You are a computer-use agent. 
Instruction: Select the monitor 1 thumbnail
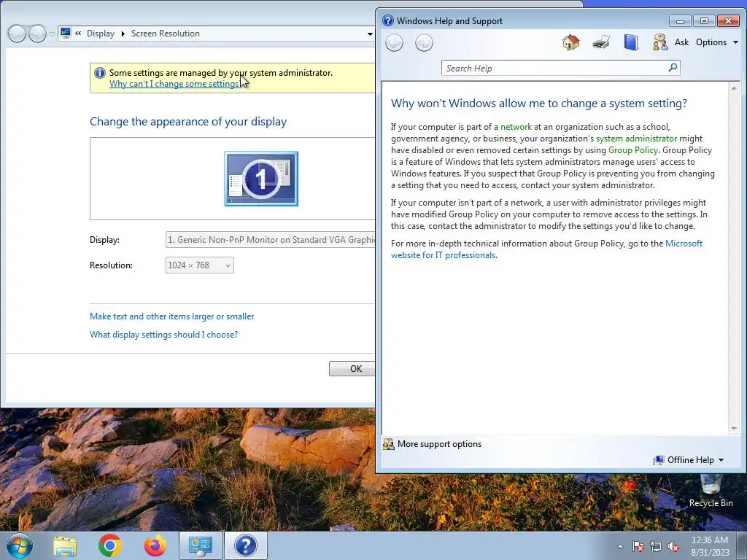click(x=261, y=179)
